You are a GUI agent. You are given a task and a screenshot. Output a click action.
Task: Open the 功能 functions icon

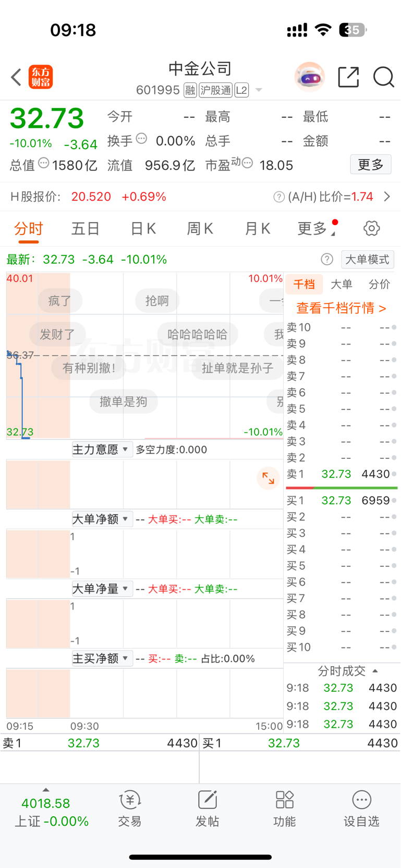coord(284,808)
